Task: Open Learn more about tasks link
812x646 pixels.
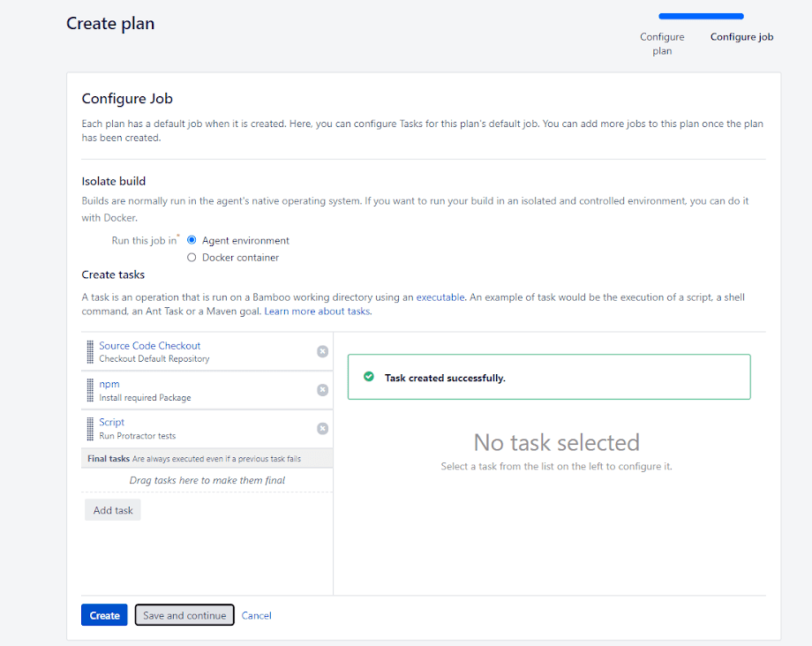Action: point(318,312)
